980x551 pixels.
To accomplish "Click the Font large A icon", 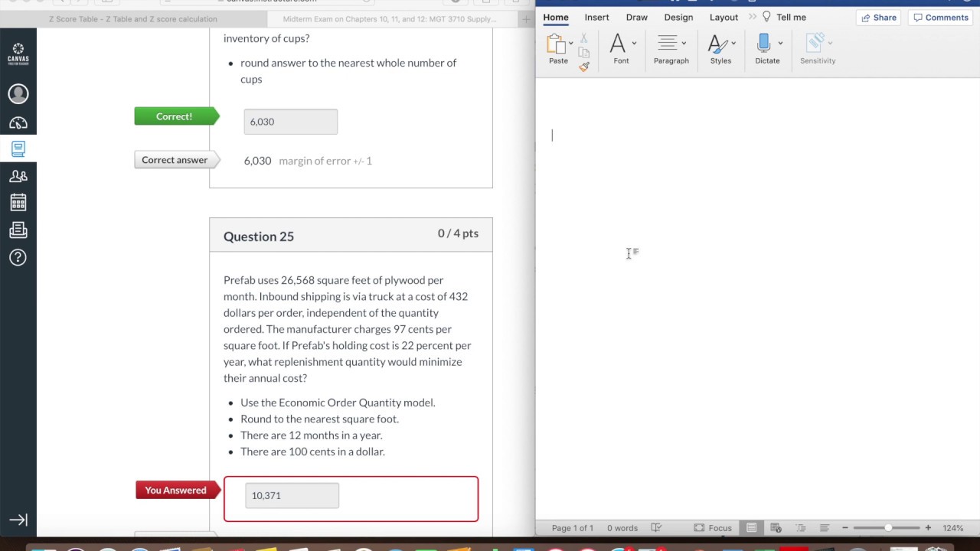I will (x=618, y=44).
